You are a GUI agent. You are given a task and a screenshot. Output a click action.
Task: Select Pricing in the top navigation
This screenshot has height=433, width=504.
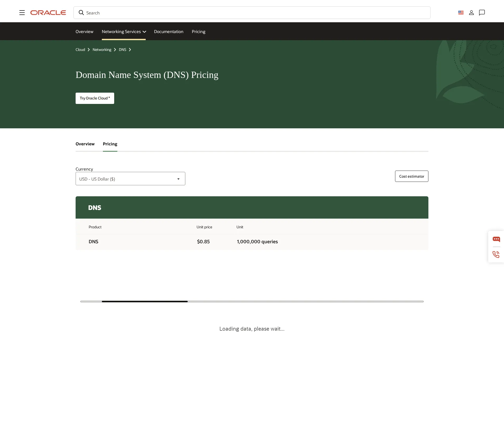point(198,31)
